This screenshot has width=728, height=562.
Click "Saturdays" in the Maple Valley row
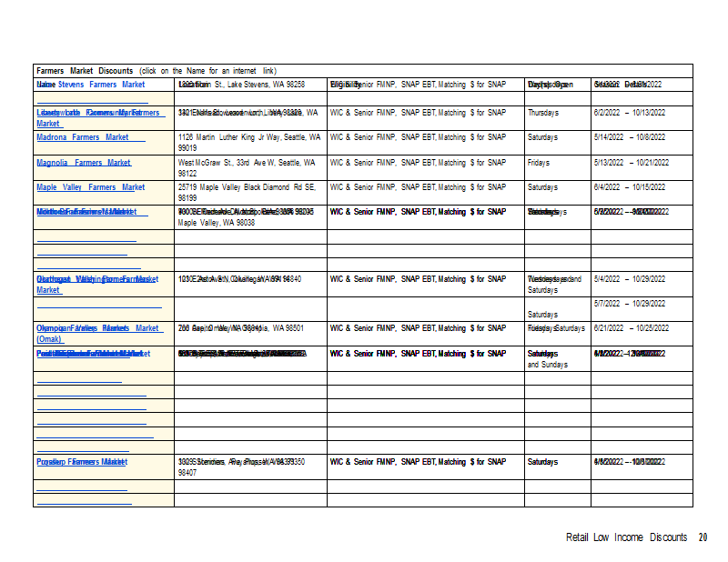pos(542,187)
